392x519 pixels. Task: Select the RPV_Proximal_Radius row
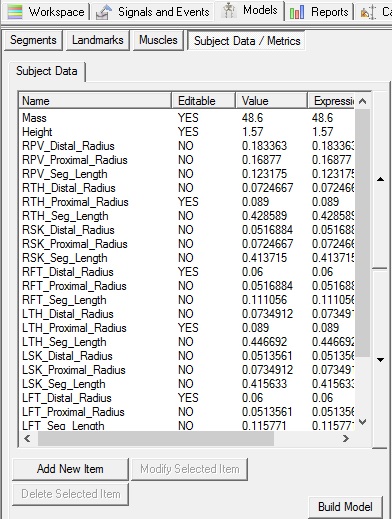tap(187, 160)
